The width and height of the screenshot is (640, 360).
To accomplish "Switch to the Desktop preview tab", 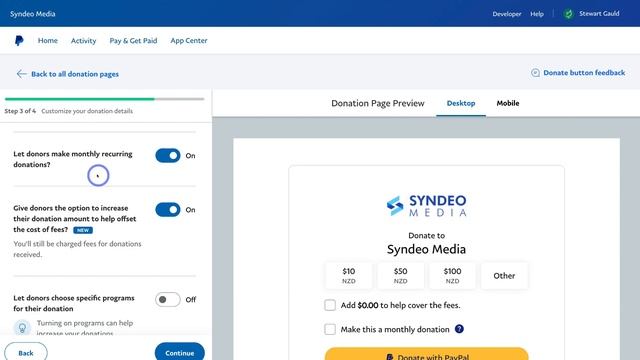I will point(461,103).
